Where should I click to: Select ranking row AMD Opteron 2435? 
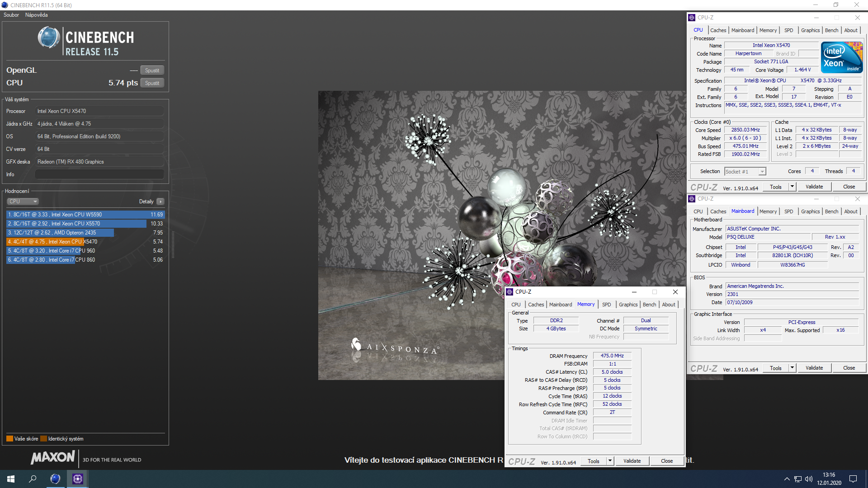(x=85, y=233)
